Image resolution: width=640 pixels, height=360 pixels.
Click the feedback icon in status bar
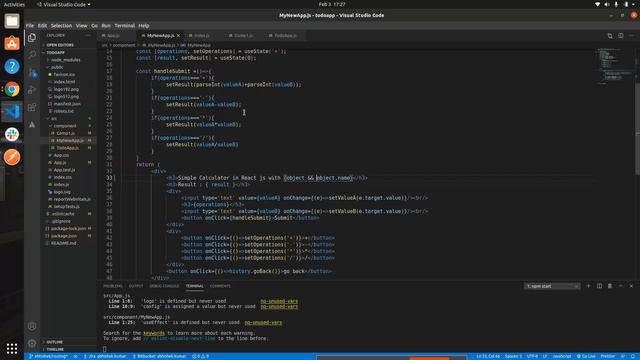pyautogui.click(x=623, y=356)
